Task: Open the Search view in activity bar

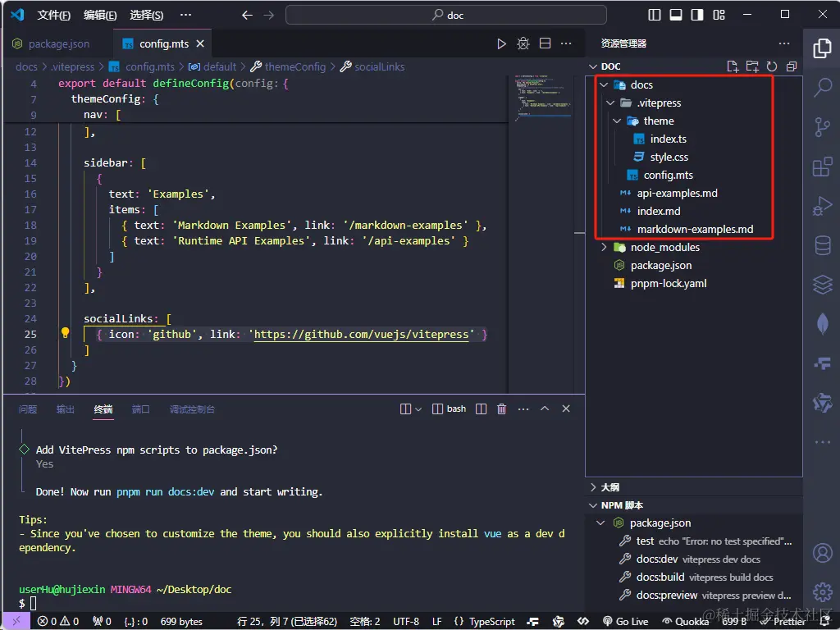Action: click(822, 87)
